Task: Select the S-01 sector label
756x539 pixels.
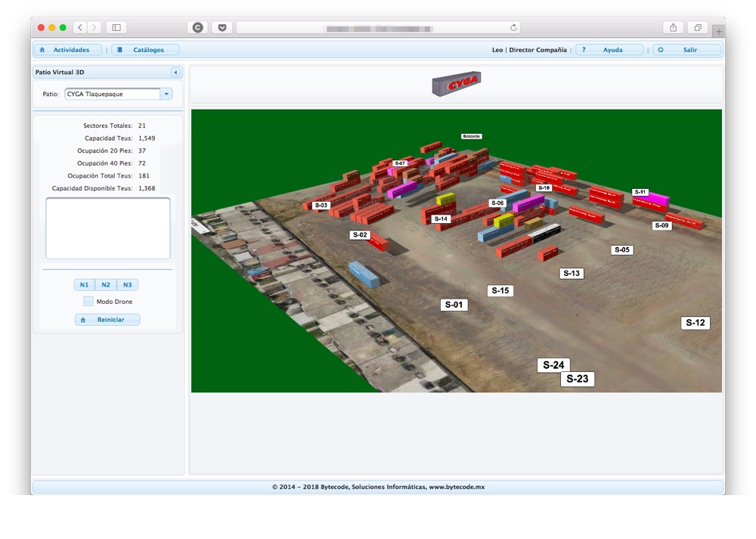Action: (454, 305)
